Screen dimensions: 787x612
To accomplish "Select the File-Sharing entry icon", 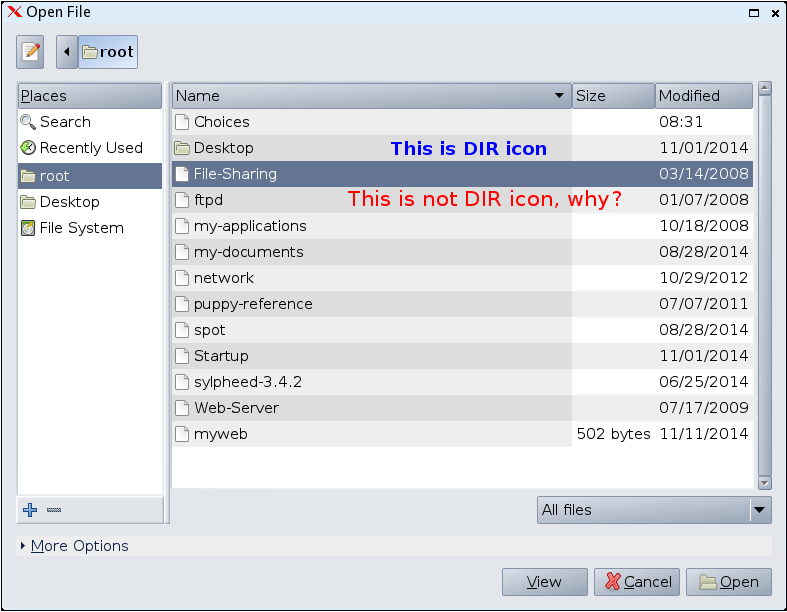I will point(182,174).
